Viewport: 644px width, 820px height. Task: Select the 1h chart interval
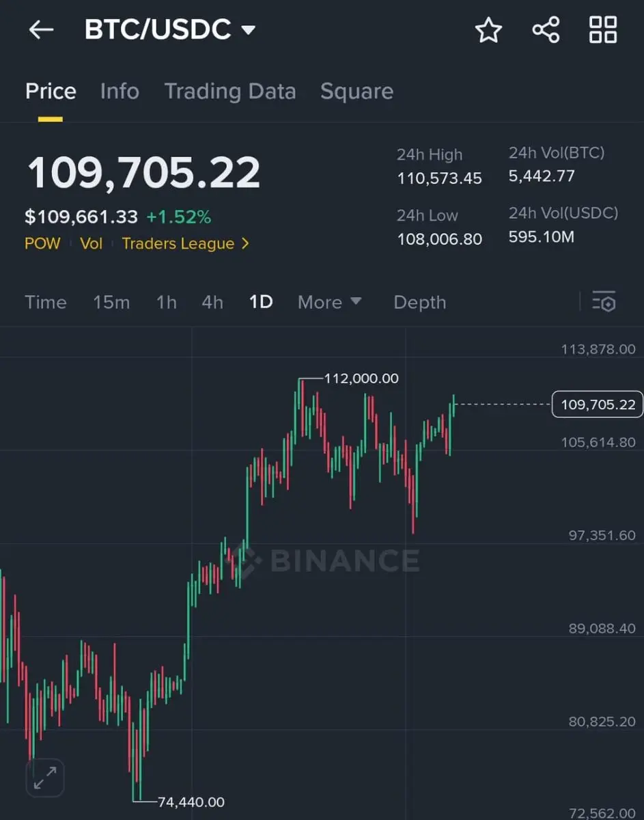166,302
